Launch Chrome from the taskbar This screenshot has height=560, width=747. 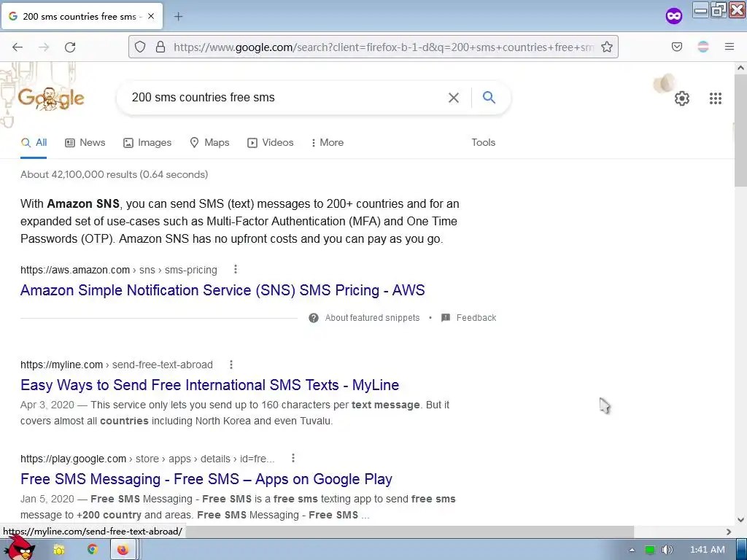pos(93,550)
